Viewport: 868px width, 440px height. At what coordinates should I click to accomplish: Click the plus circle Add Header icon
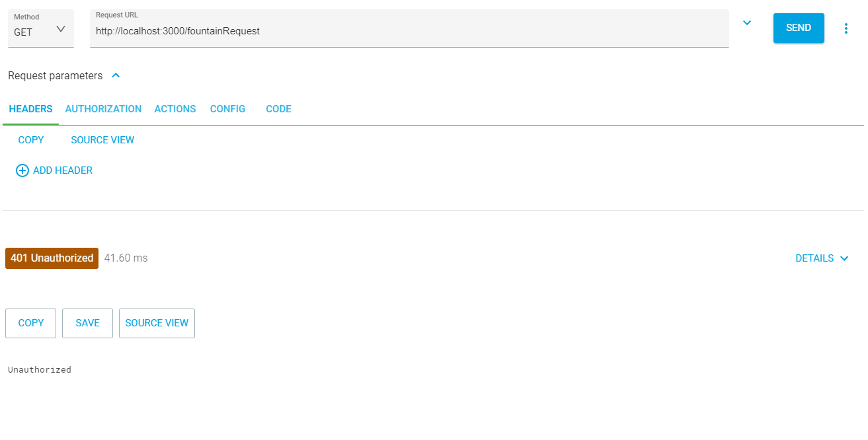(x=22, y=170)
